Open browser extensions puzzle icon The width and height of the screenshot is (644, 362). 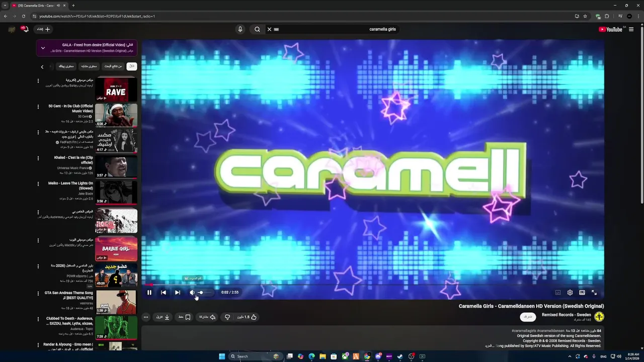click(x=607, y=16)
